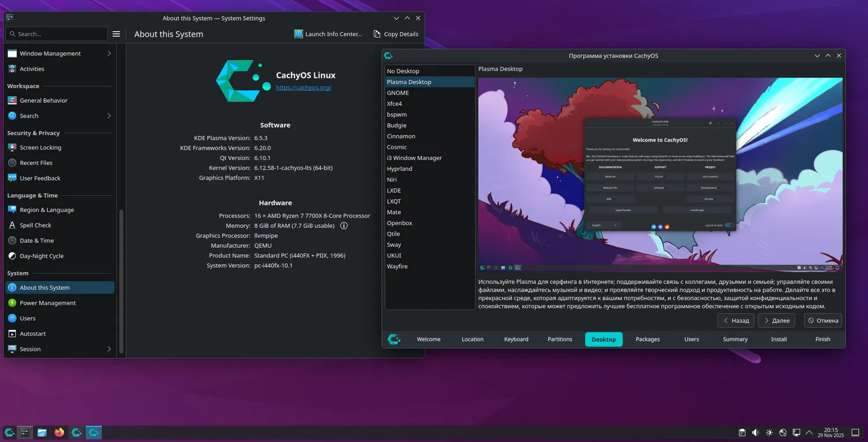Go to the Welcome step in installer
868x442 pixels.
pos(429,340)
